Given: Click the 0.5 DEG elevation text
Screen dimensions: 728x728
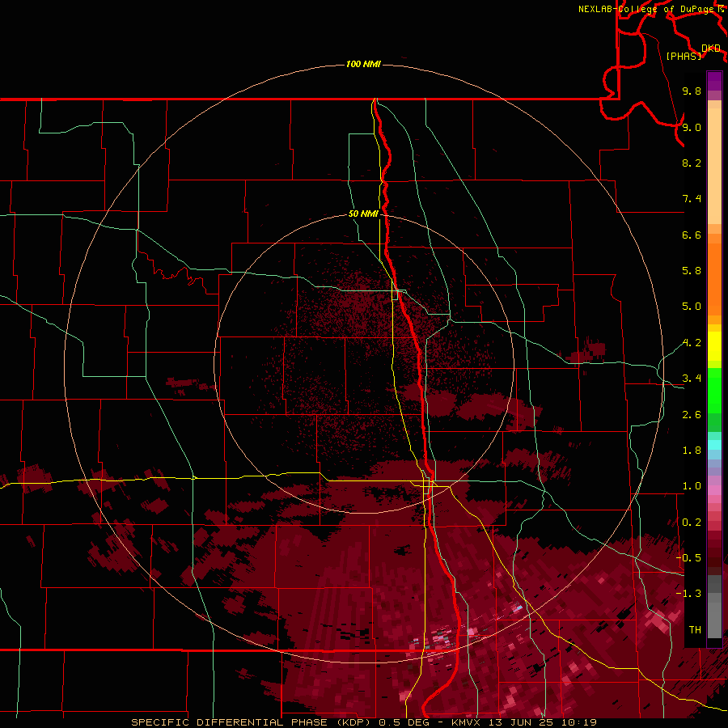Looking at the screenshot, I should point(404,722).
